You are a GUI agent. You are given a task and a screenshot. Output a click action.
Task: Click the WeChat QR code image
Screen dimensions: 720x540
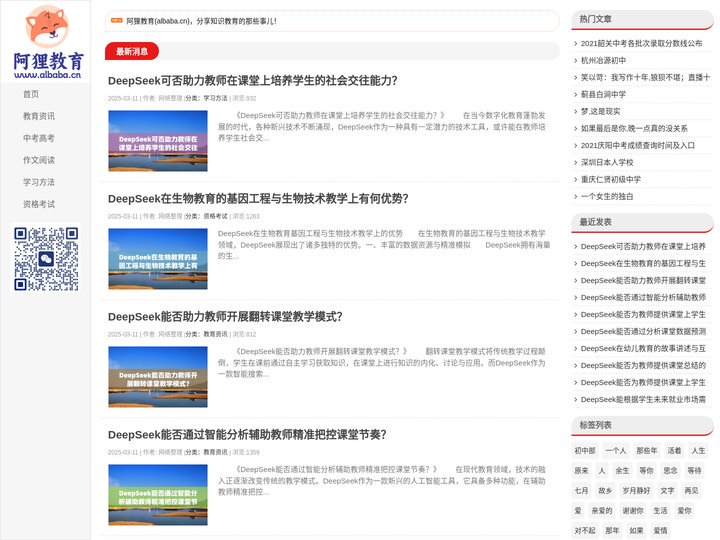(46, 259)
